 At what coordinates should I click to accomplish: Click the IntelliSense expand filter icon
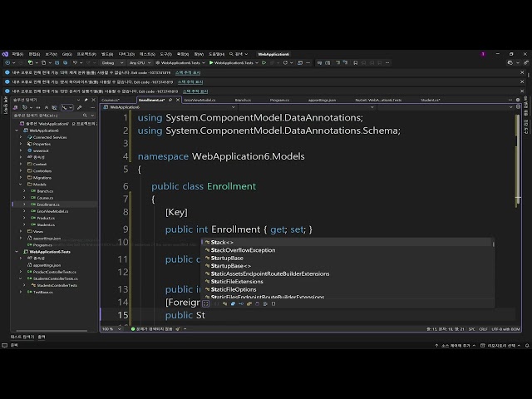click(x=205, y=303)
